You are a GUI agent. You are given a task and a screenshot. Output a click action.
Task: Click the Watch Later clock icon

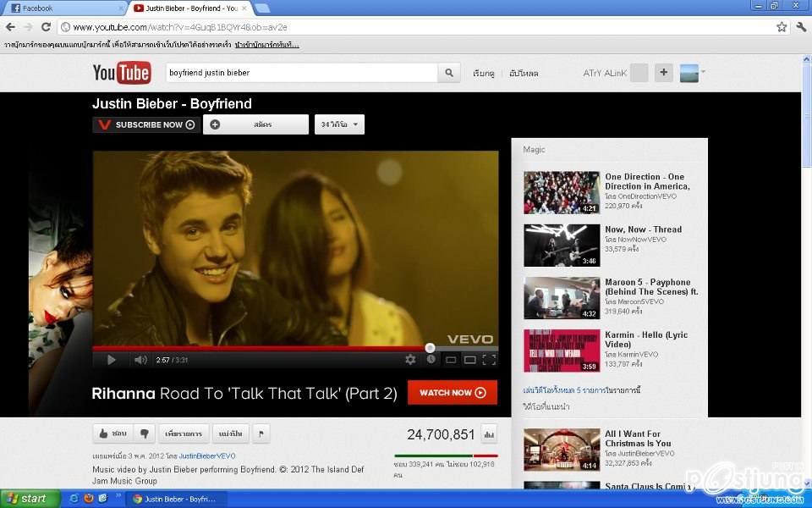(431, 359)
